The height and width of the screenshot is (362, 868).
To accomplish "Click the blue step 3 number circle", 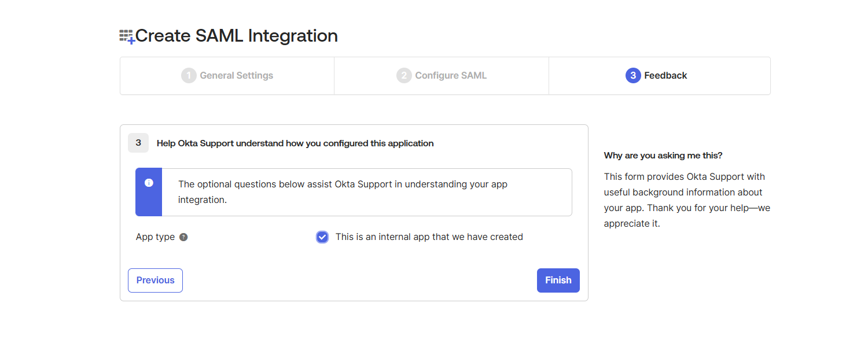I will [633, 76].
